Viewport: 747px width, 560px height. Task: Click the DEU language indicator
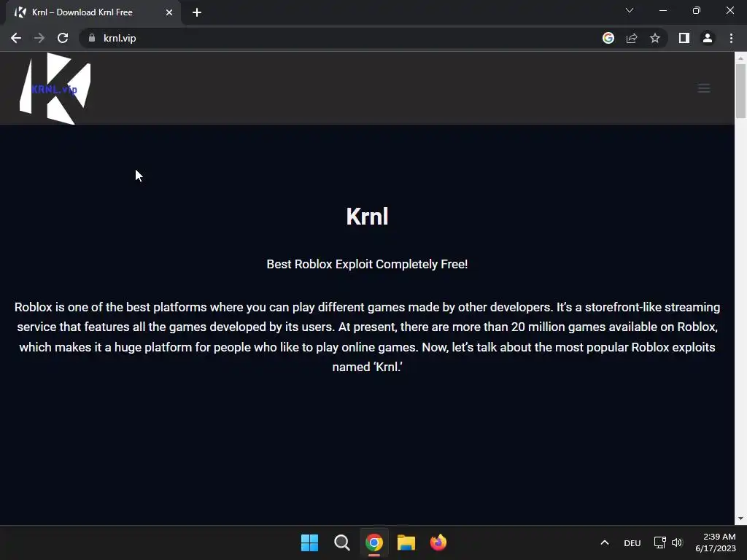632,542
